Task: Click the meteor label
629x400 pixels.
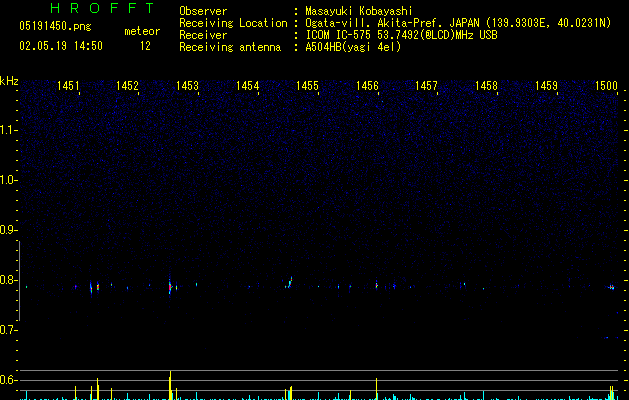Action: click(x=142, y=31)
